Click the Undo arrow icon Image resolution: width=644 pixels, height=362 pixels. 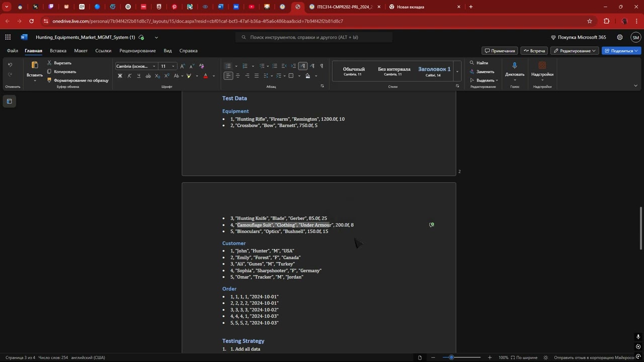(10, 65)
